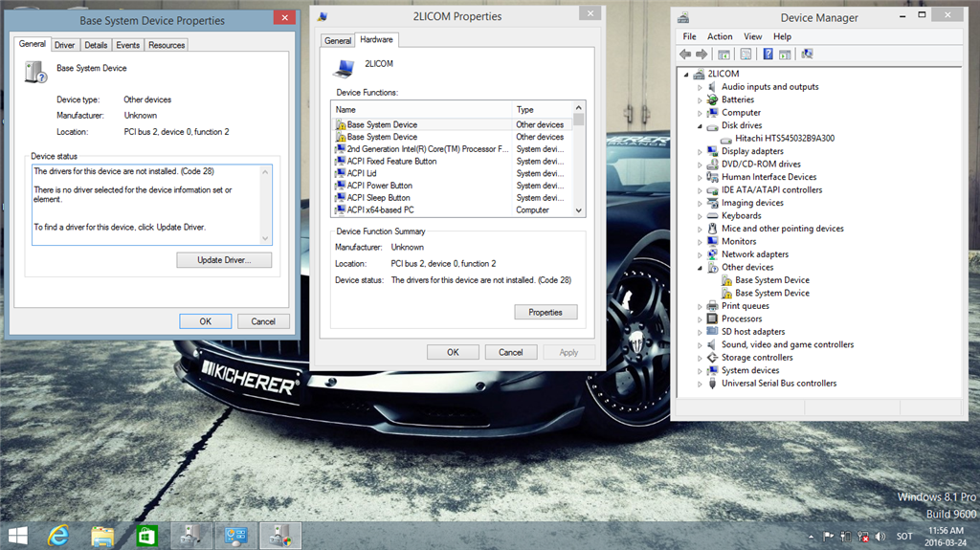The height and width of the screenshot is (550, 980).
Task: Click the blue Help icon in Device Manager toolbar
Action: pos(768,55)
